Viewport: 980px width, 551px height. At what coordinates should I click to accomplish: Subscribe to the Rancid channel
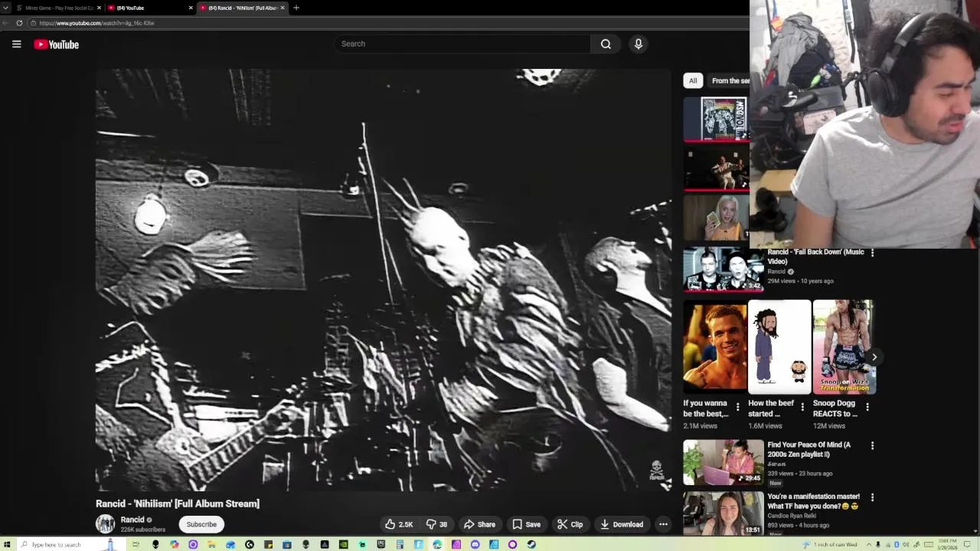tap(201, 524)
